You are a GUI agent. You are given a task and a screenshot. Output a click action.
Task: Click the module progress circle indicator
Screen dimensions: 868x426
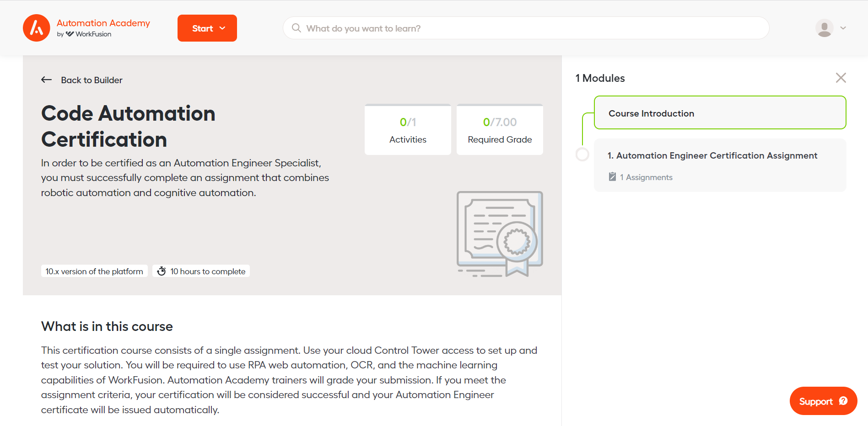coord(582,154)
